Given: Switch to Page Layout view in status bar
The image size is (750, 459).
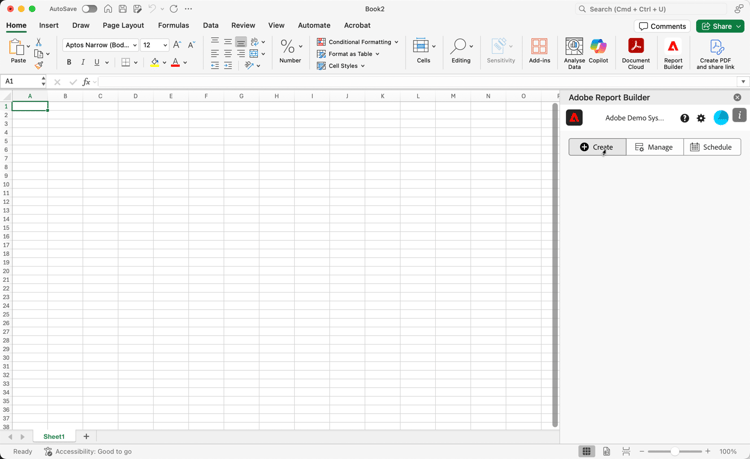Looking at the screenshot, I should (x=606, y=451).
